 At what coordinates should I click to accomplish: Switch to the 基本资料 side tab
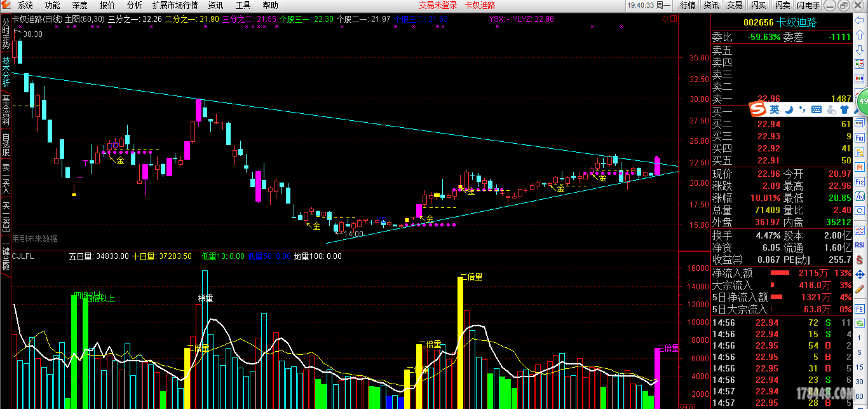[x=6, y=109]
